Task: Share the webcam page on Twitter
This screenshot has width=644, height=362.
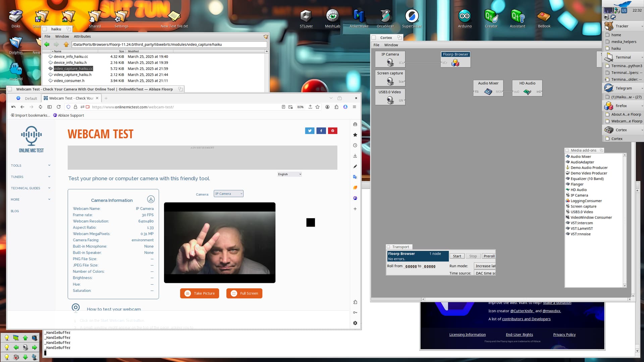Action: pos(310,131)
